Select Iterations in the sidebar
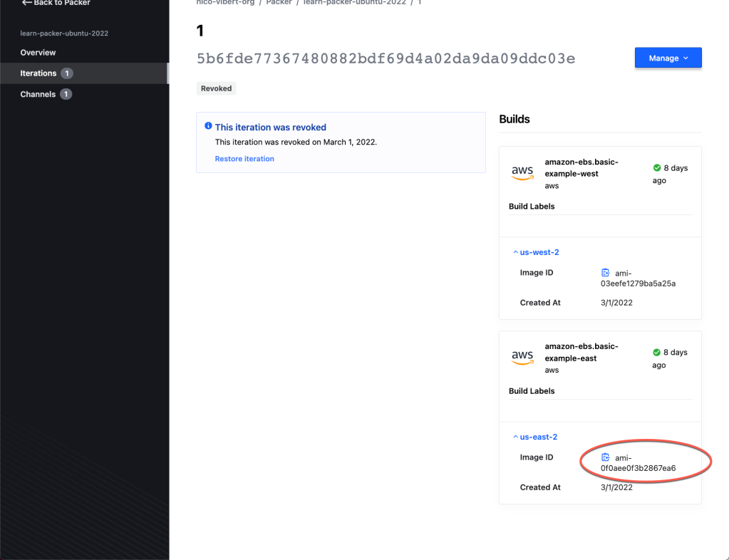The image size is (729, 560). (x=38, y=73)
